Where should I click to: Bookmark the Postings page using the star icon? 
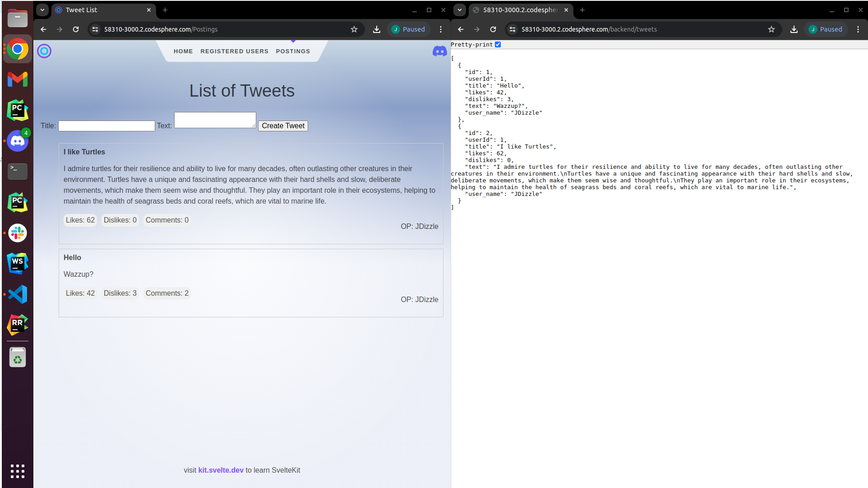point(354,29)
